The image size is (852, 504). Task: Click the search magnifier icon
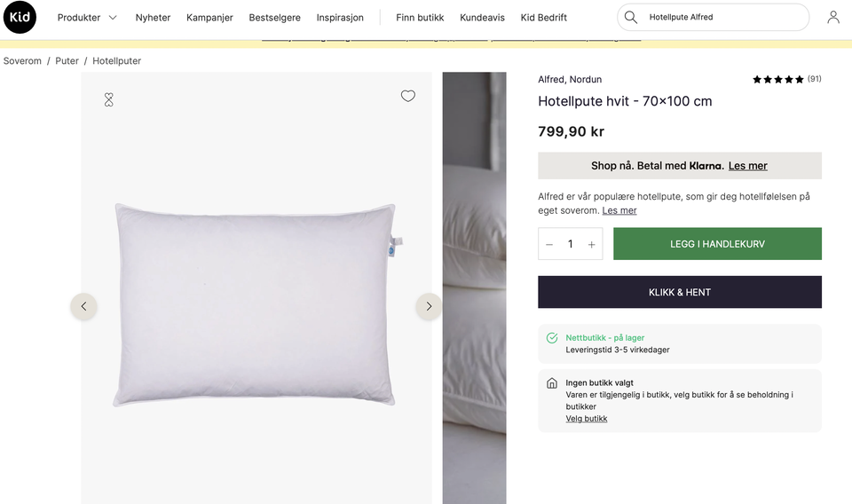(x=631, y=18)
